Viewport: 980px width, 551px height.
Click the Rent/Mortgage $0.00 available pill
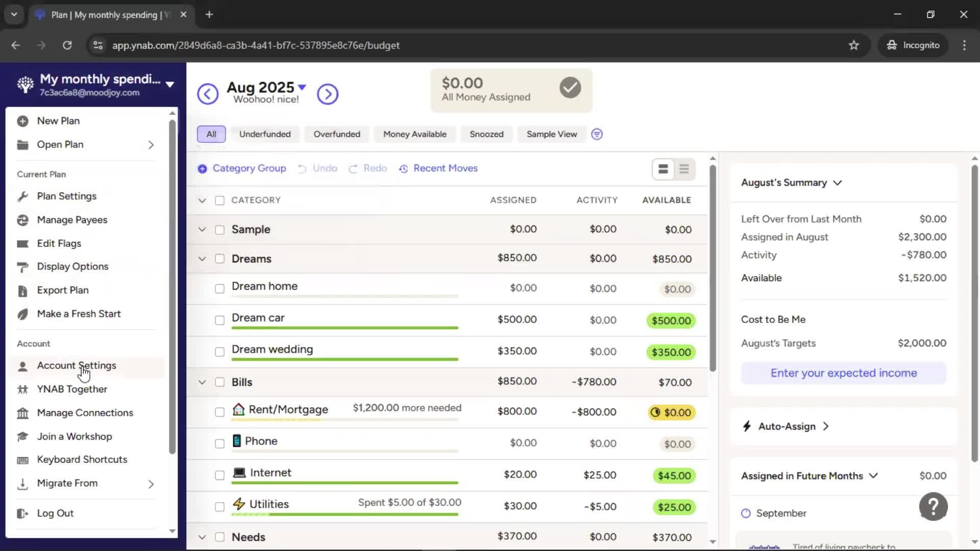pyautogui.click(x=672, y=412)
